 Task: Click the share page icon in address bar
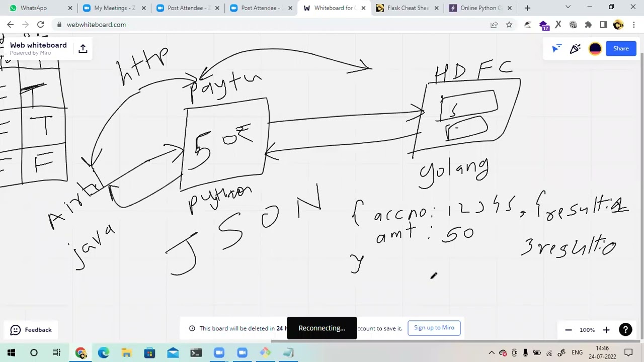pyautogui.click(x=494, y=25)
